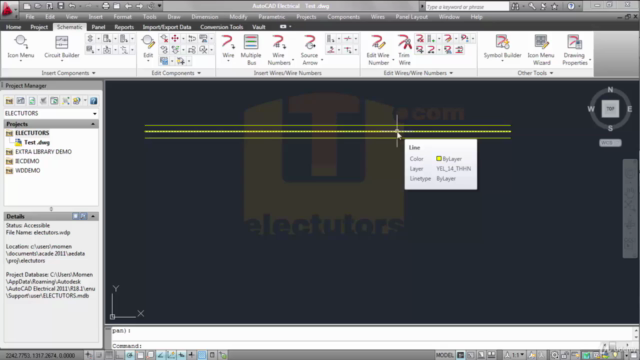640x360 pixels.
Task: Select the ELECTUTORS project node
Action: point(32,133)
